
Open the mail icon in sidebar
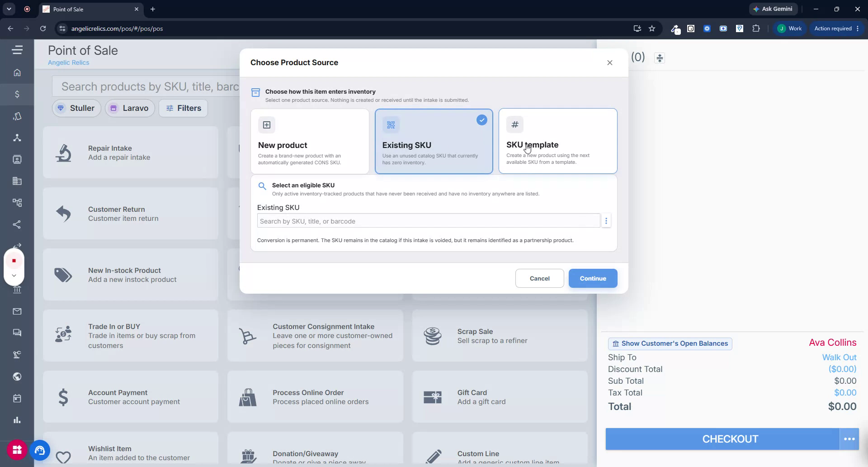pyautogui.click(x=17, y=311)
